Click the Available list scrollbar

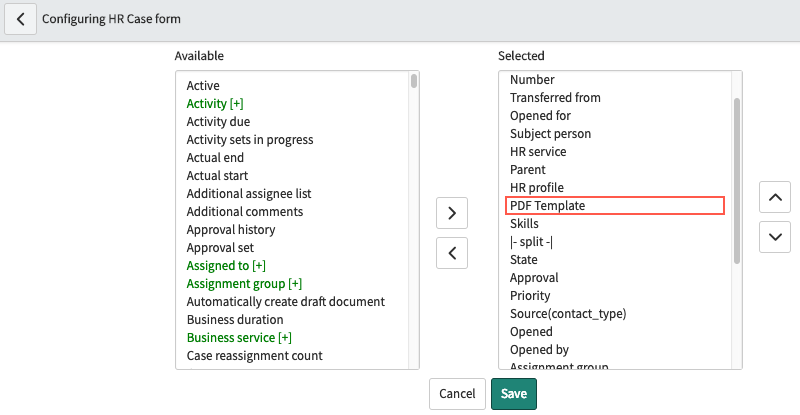point(414,81)
